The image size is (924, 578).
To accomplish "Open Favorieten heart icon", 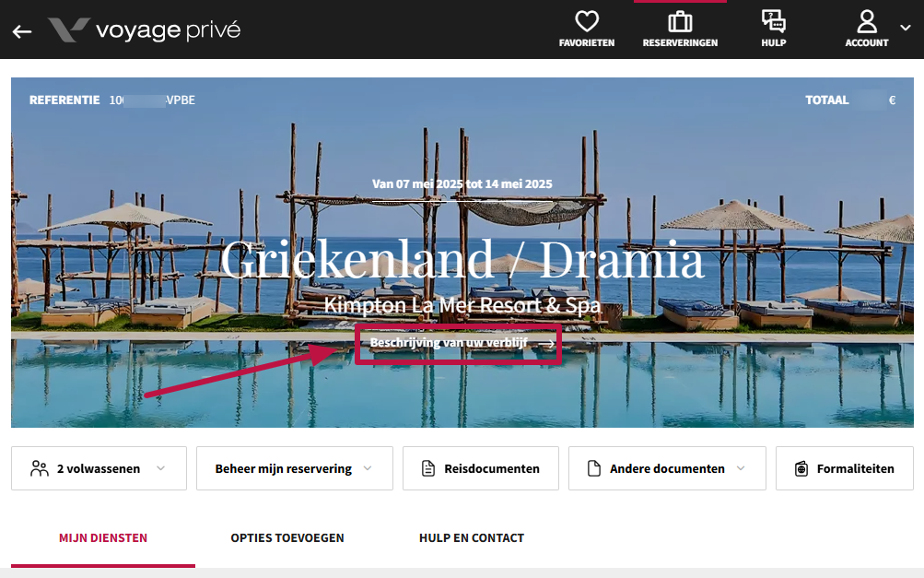I will [x=586, y=21].
